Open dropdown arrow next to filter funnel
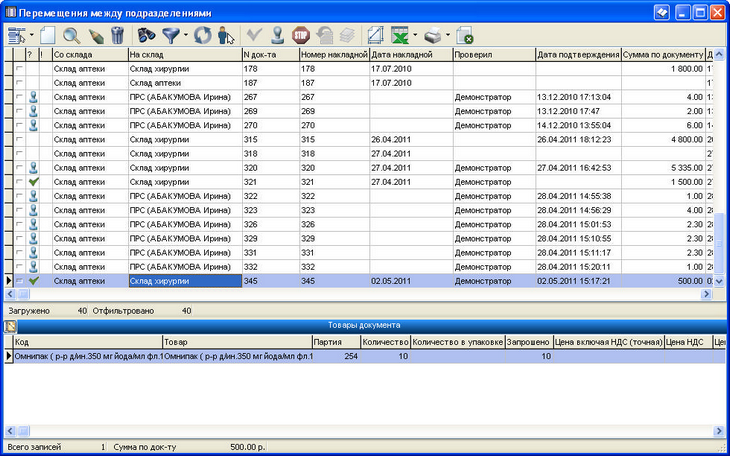Image resolution: width=730 pixels, height=456 pixels. [185, 35]
